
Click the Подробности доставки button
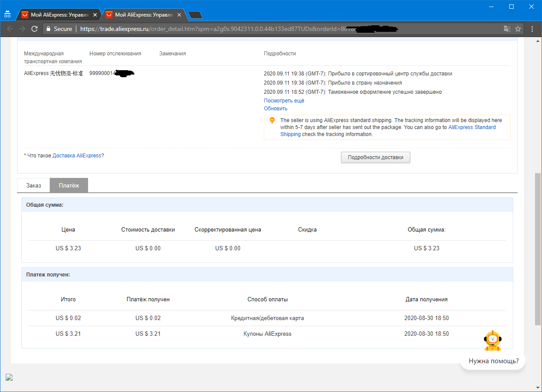pyautogui.click(x=375, y=157)
